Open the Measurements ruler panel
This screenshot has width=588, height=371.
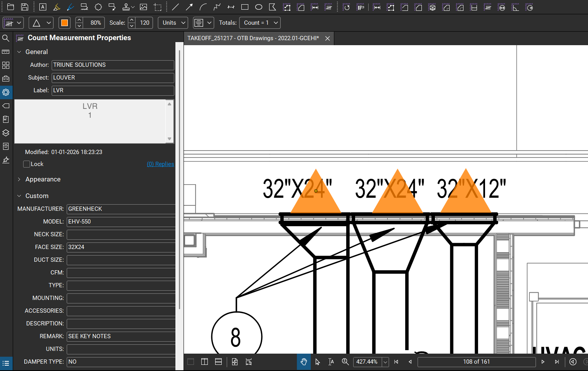(6, 51)
